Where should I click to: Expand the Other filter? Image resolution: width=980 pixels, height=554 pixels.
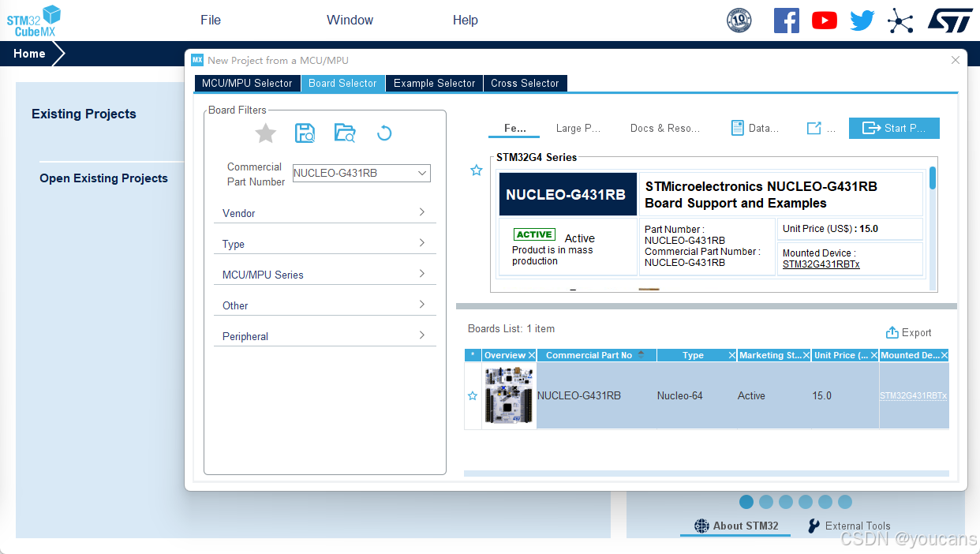(x=325, y=305)
